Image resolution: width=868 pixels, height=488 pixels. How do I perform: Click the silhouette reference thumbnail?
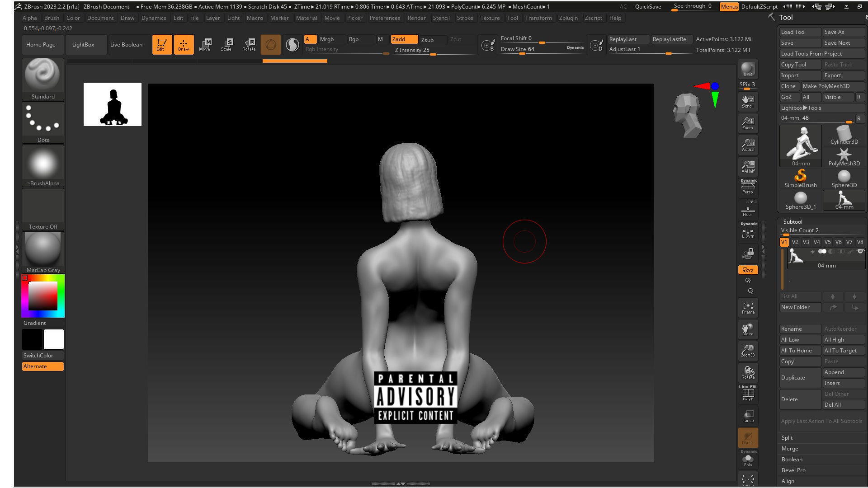pyautogui.click(x=113, y=104)
